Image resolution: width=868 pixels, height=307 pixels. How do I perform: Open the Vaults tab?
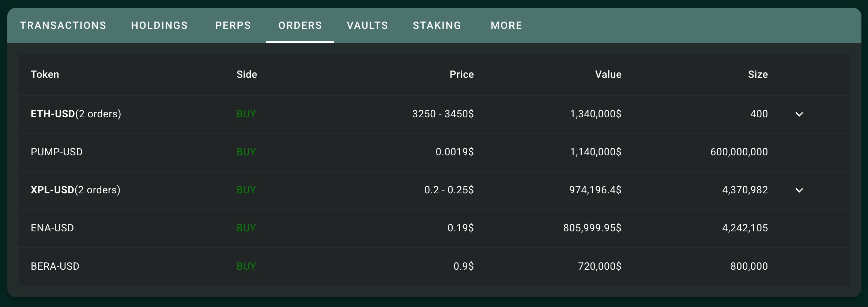point(367,25)
